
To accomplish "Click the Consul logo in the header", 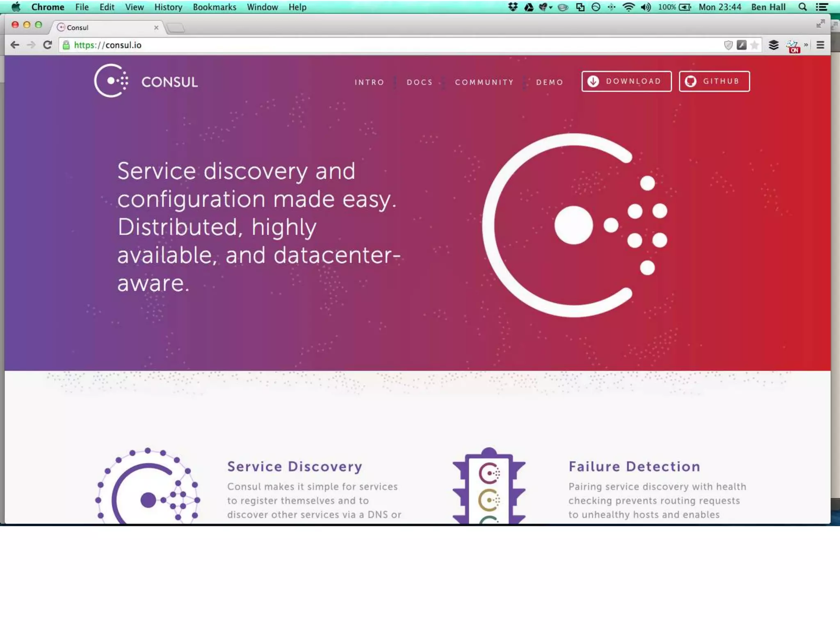I will click(146, 81).
